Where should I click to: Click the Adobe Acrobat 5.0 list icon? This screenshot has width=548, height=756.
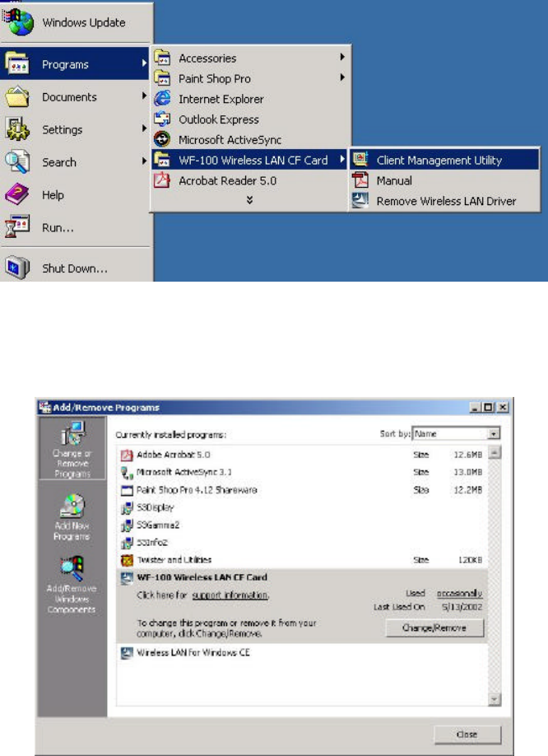tap(127, 455)
